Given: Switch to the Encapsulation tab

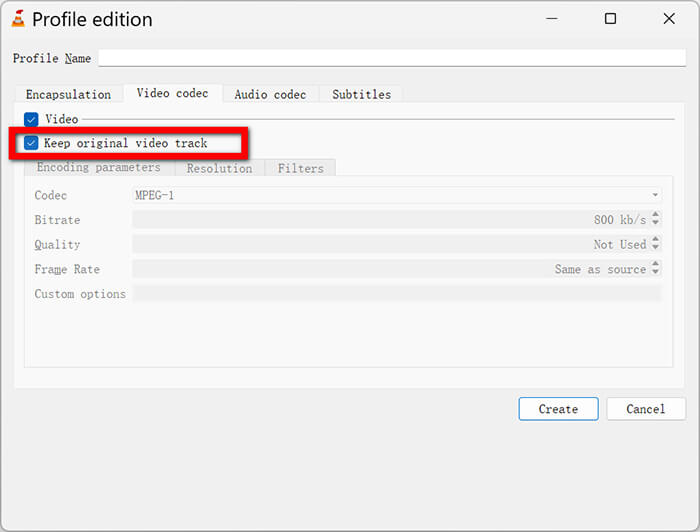Looking at the screenshot, I should (68, 94).
